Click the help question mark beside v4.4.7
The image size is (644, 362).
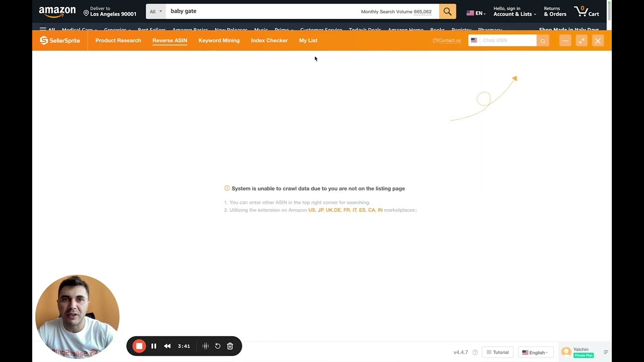(475, 352)
